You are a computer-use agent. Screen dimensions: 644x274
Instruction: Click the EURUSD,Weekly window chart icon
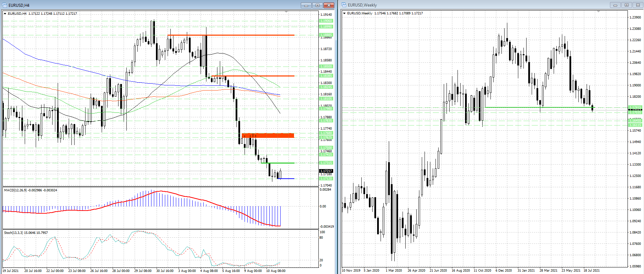tap(344, 5)
